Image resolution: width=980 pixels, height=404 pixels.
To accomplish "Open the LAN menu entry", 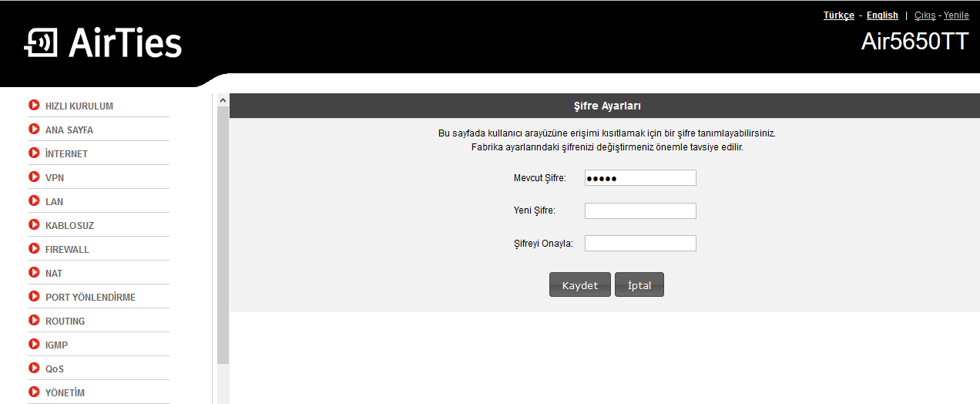I will pos(55,202).
